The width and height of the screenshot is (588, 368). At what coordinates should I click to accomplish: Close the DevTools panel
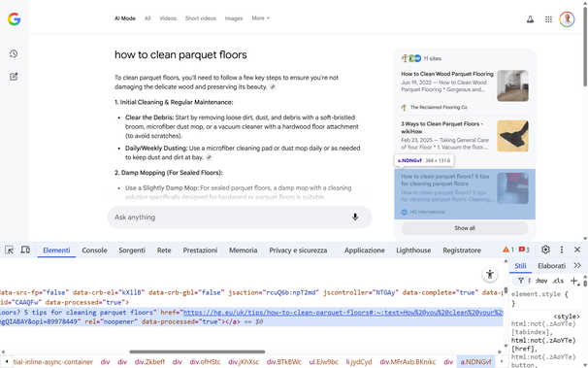pyautogui.click(x=577, y=250)
